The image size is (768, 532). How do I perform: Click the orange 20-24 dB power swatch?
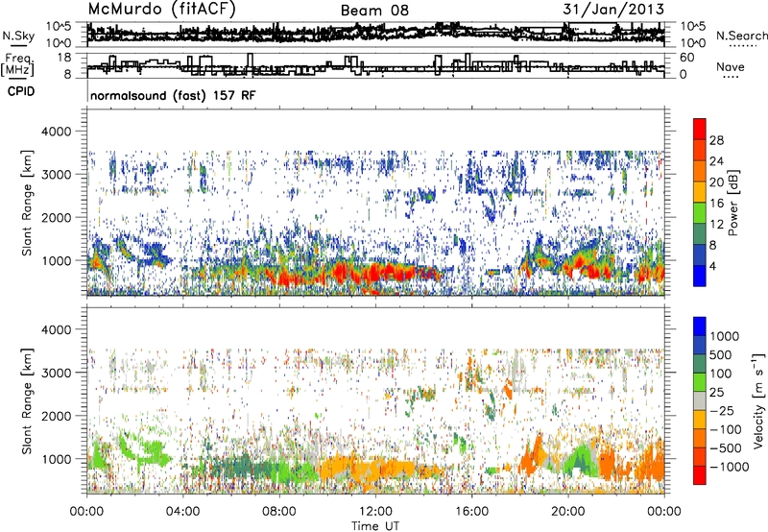[x=700, y=171]
